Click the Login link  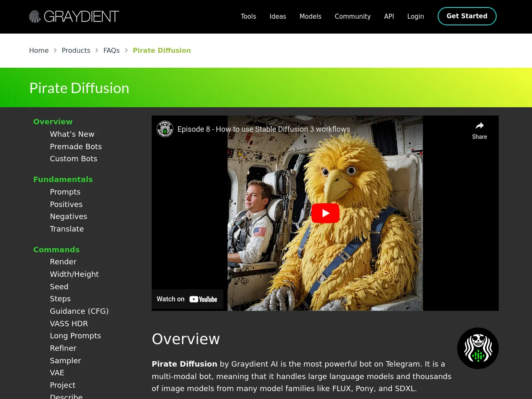(x=415, y=17)
